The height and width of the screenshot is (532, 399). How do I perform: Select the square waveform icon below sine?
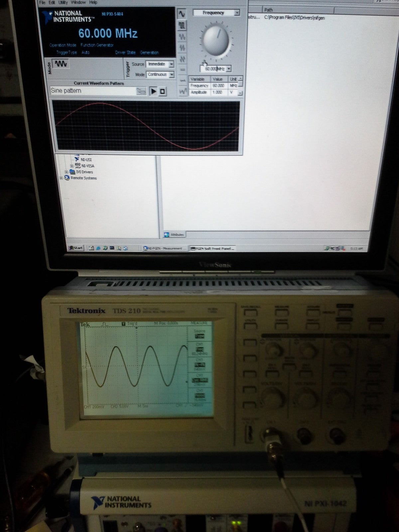182,25
